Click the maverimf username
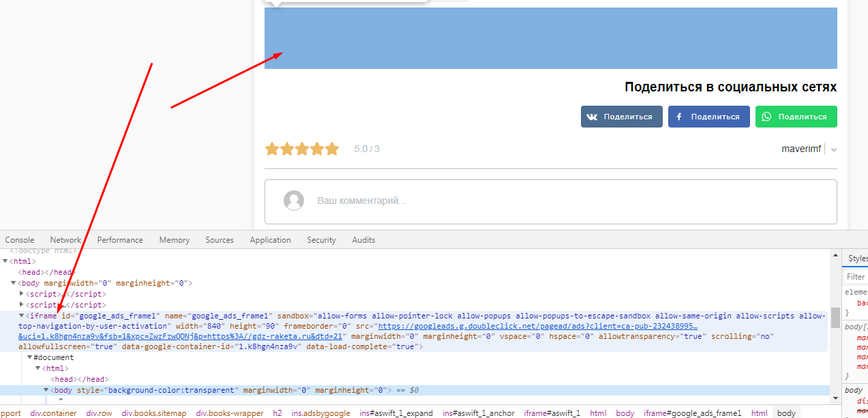The width and height of the screenshot is (868, 418). point(801,149)
